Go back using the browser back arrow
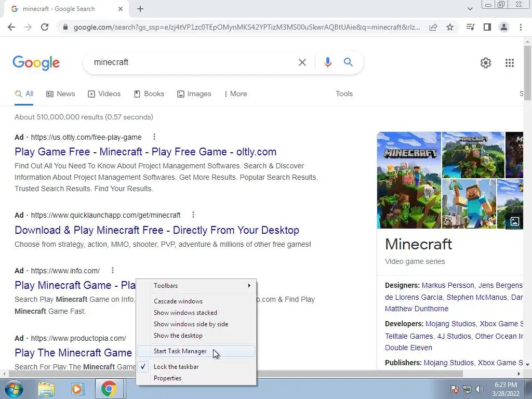This screenshot has width=532, height=399. pos(11,27)
